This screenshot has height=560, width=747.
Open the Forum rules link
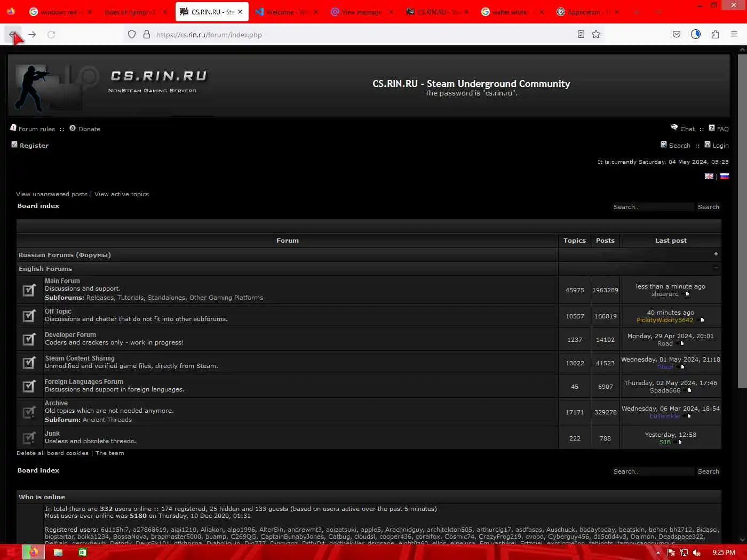tap(36, 129)
